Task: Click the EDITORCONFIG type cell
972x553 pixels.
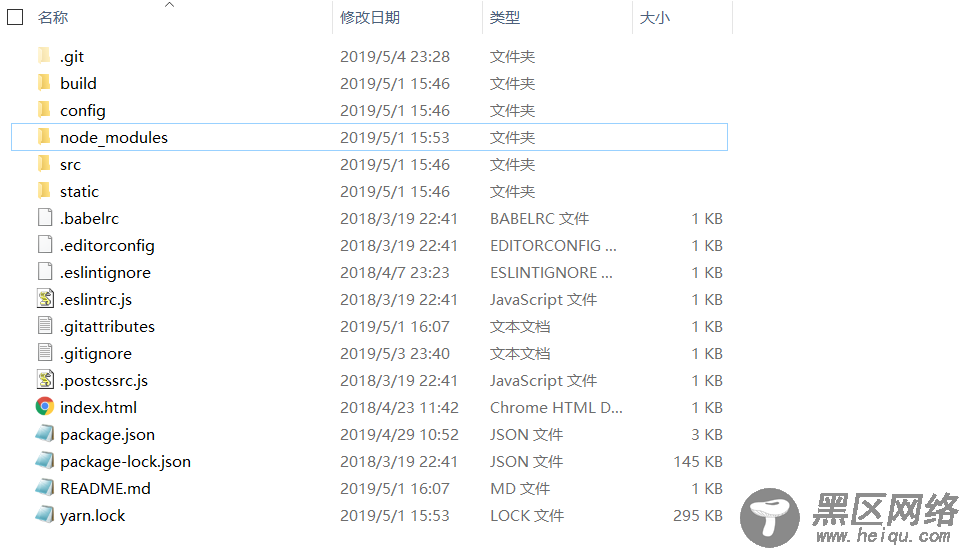Action: tap(553, 246)
